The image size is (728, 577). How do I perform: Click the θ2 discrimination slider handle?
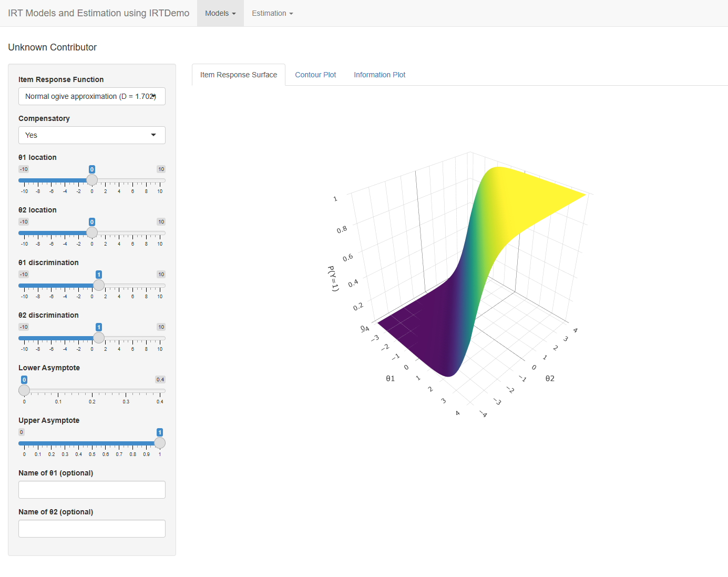[x=99, y=338]
